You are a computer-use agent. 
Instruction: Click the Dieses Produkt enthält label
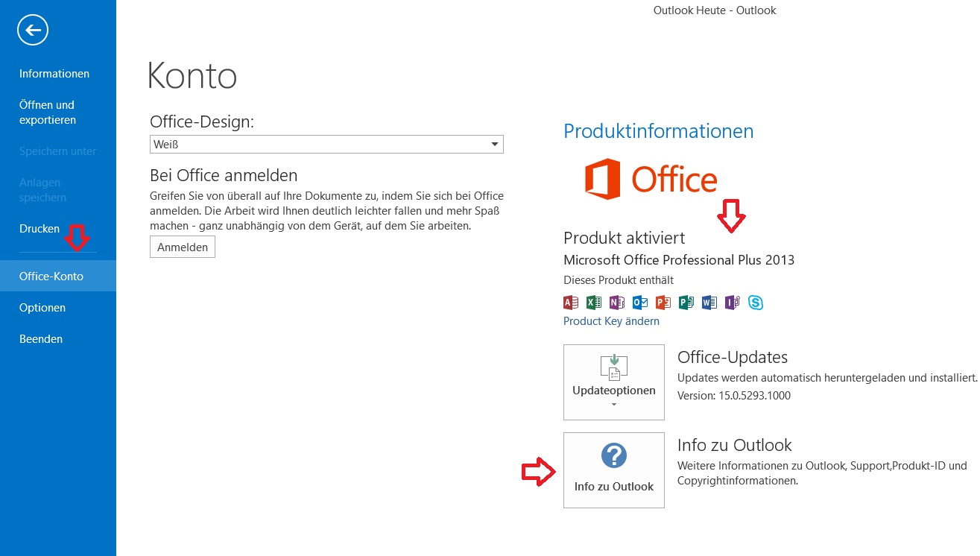(x=619, y=280)
